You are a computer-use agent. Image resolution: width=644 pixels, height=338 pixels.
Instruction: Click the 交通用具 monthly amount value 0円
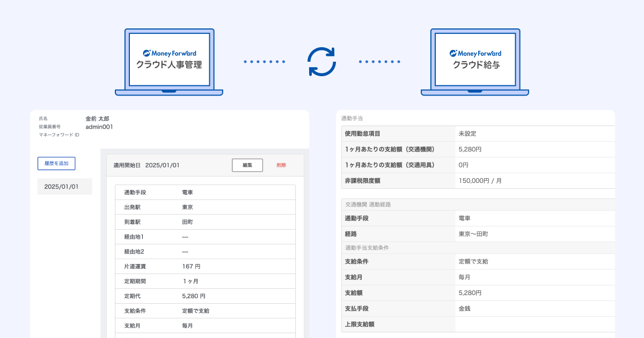tap(464, 165)
